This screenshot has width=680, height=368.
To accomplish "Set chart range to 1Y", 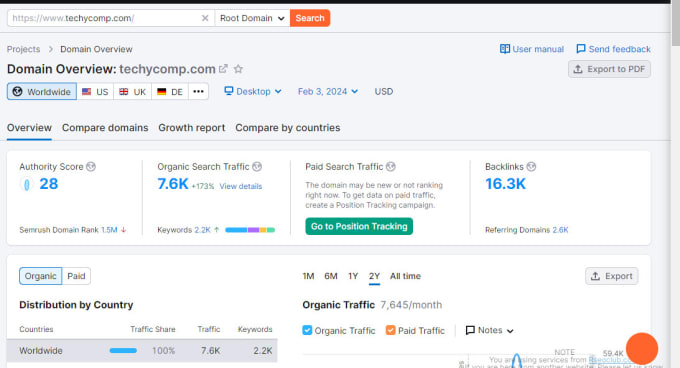I will (x=353, y=276).
